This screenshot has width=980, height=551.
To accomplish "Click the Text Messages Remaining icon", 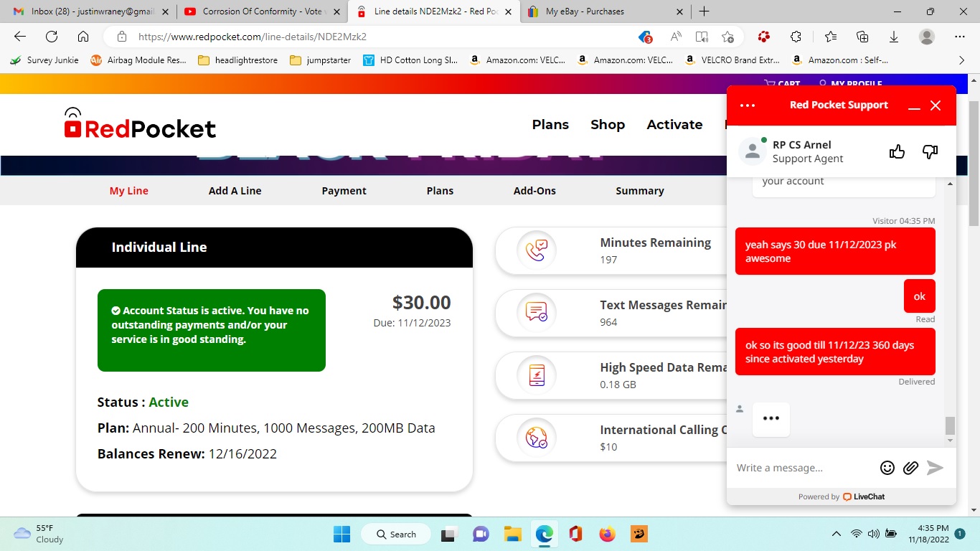I will [537, 313].
